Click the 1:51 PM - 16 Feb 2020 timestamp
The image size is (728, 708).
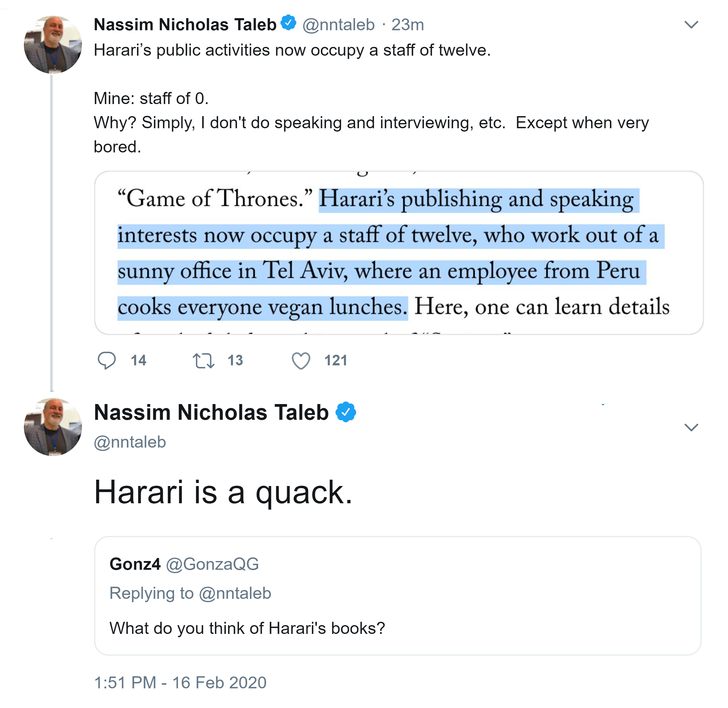coord(180,683)
